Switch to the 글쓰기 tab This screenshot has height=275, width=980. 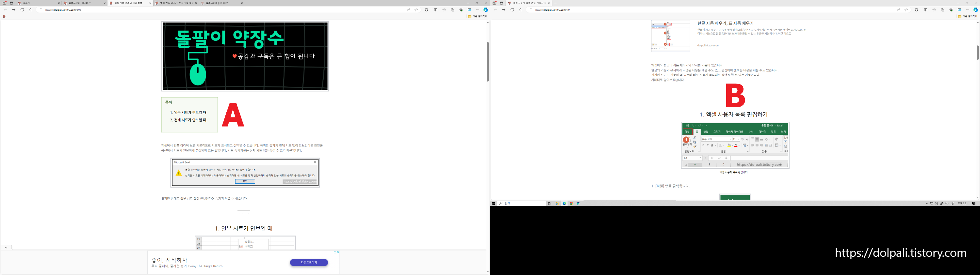[39, 3]
